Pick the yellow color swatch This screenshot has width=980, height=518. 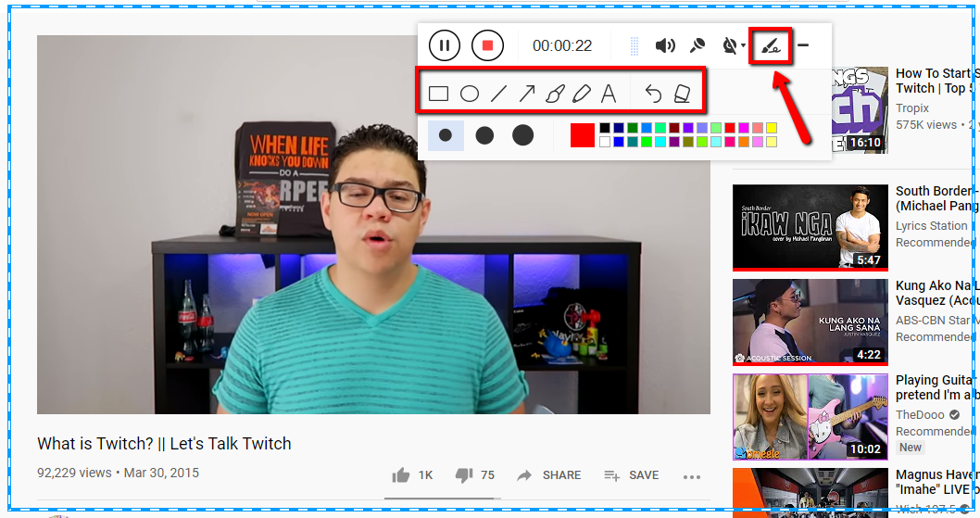click(x=771, y=128)
